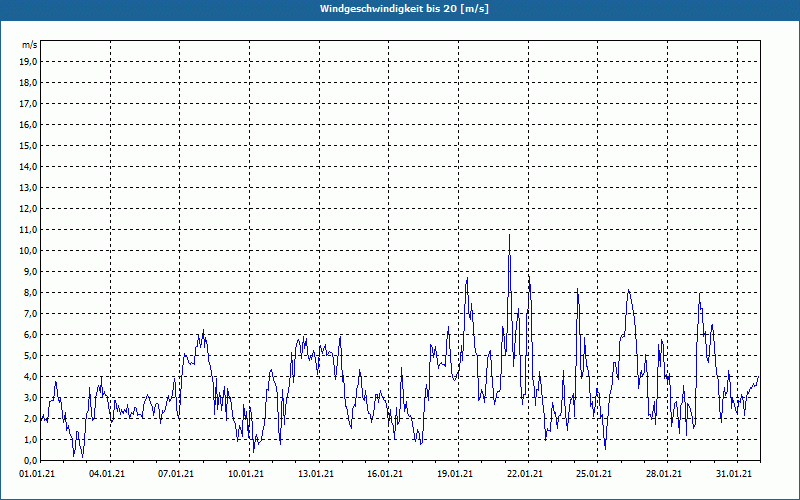Click the chart title 'Windgeschwindigkeit bis 20 [m/s]'
Image resolution: width=800 pixels, height=500 pixels.
coord(405,9)
